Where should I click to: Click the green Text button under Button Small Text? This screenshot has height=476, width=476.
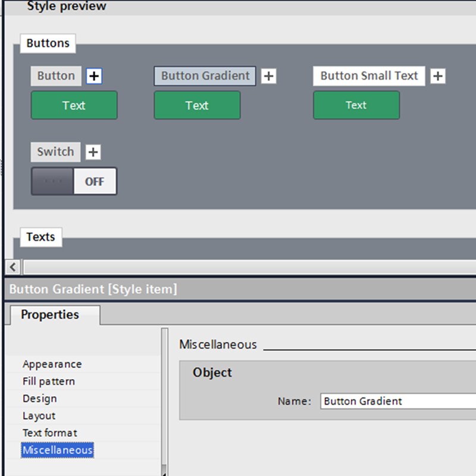tap(356, 105)
